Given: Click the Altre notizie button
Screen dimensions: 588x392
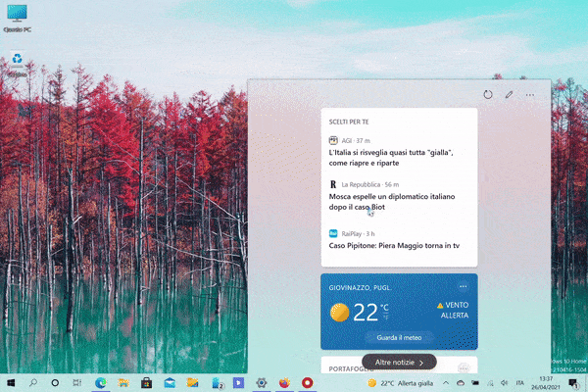Looking at the screenshot, I should [399, 362].
